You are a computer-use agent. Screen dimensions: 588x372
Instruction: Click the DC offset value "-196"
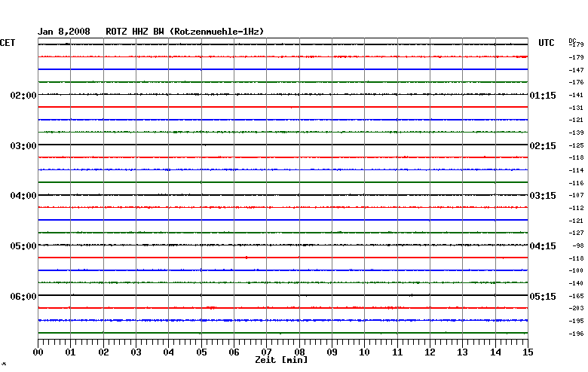click(577, 334)
